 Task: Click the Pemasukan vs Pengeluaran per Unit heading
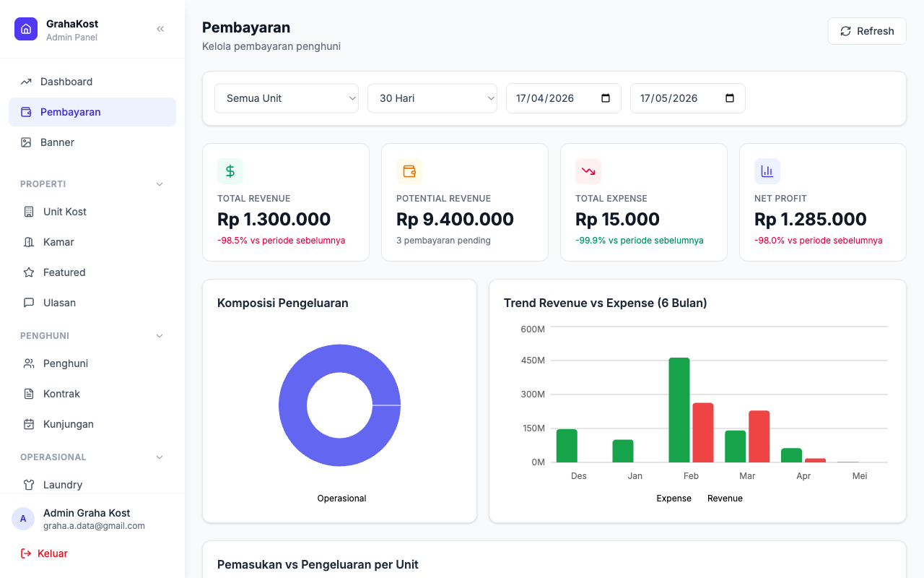[318, 564]
